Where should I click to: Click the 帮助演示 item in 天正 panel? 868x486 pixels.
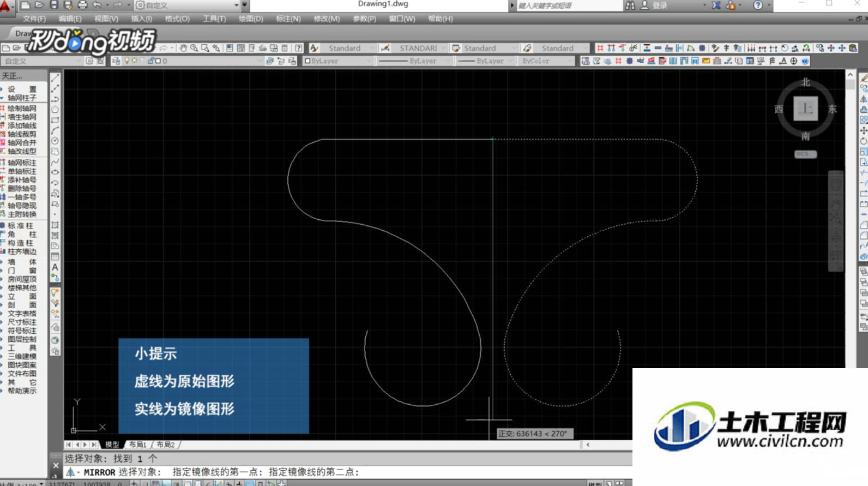pyautogui.click(x=22, y=391)
